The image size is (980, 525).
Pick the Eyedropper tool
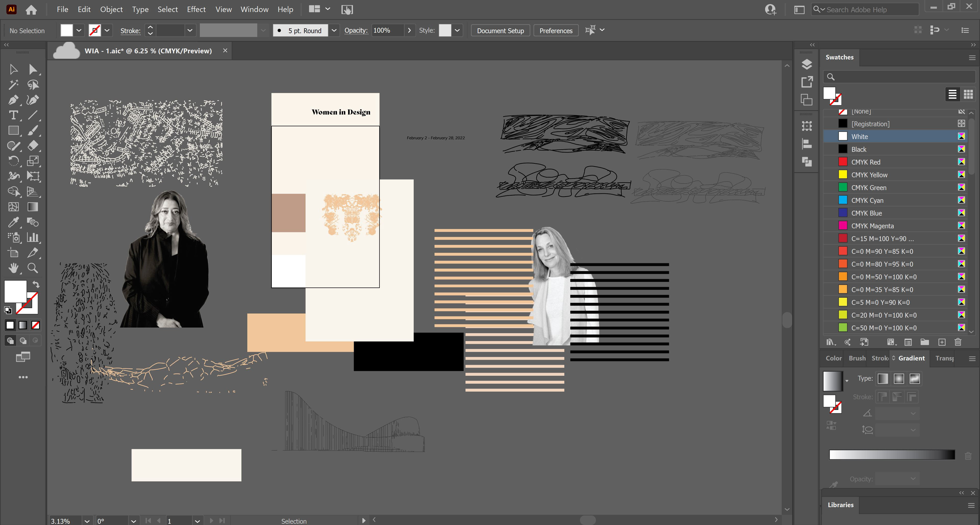(x=13, y=222)
